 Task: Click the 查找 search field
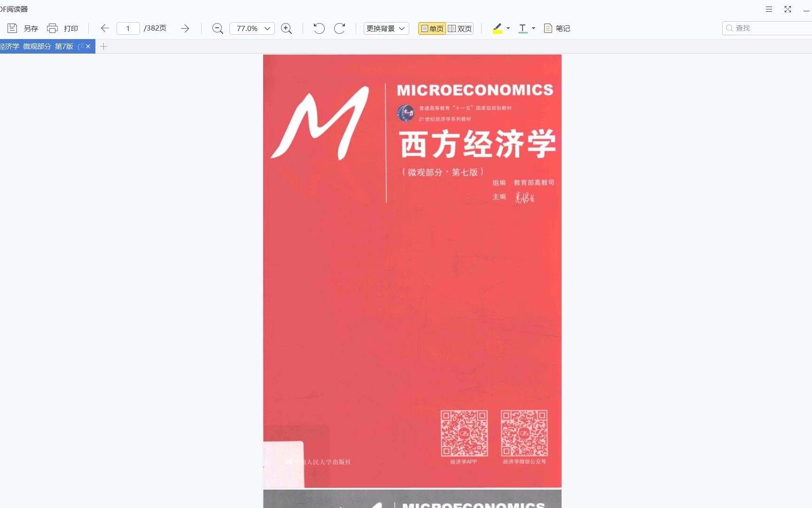click(767, 28)
